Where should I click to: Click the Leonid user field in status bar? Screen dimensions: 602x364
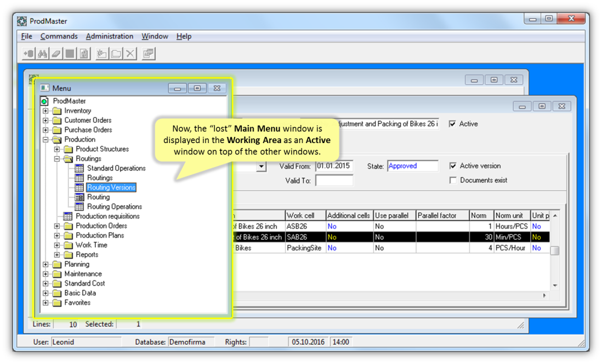pos(87,342)
